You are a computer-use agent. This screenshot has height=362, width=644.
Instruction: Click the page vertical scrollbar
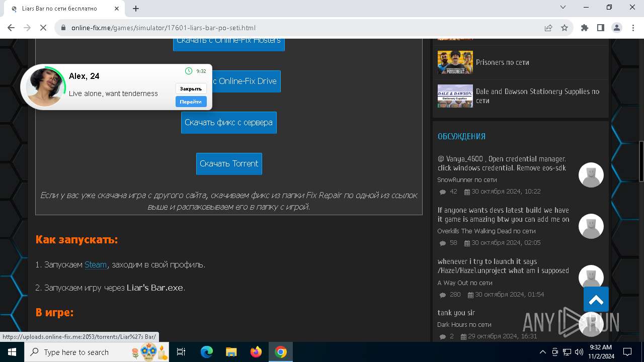pyautogui.click(x=641, y=161)
